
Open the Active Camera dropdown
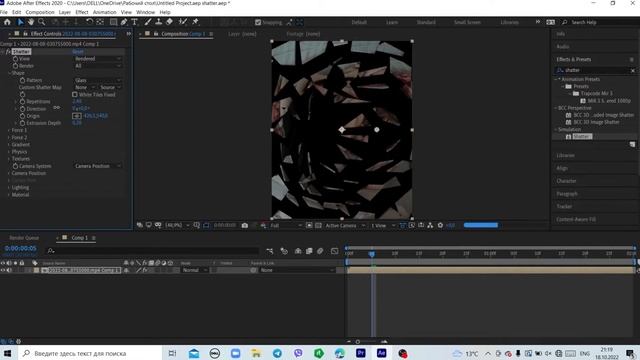[x=345, y=225]
